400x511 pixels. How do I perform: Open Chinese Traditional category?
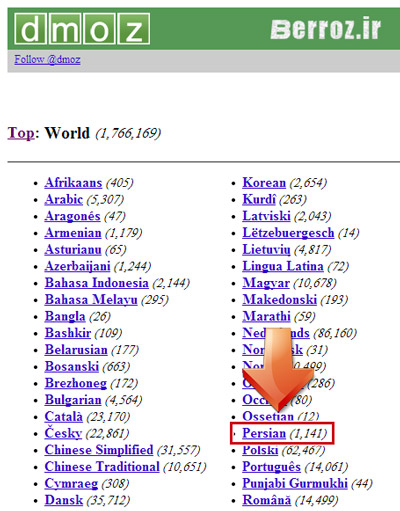[102, 466]
